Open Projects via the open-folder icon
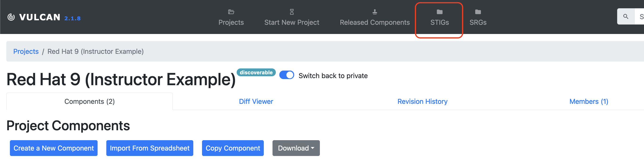Screen dimensions: 644x160 click(231, 12)
